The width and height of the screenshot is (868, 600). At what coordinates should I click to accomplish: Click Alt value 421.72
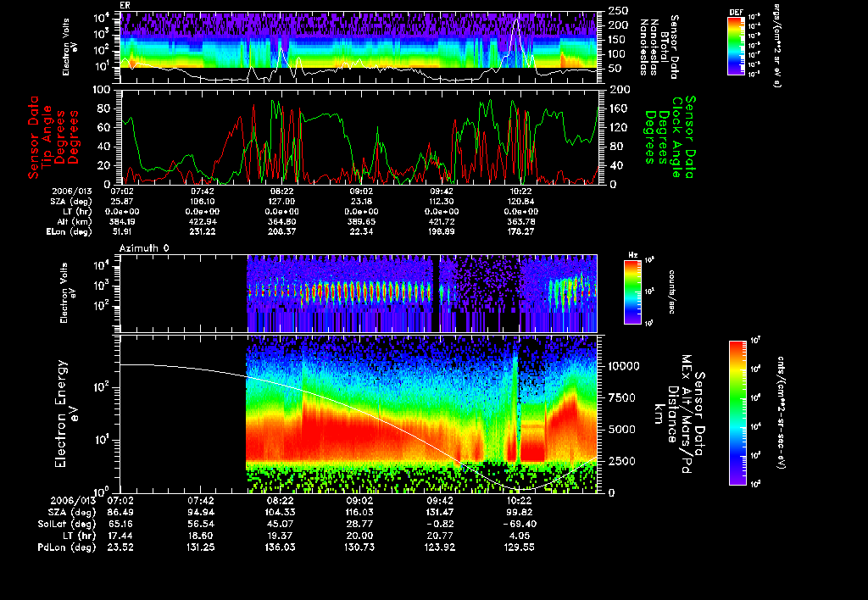441,221
